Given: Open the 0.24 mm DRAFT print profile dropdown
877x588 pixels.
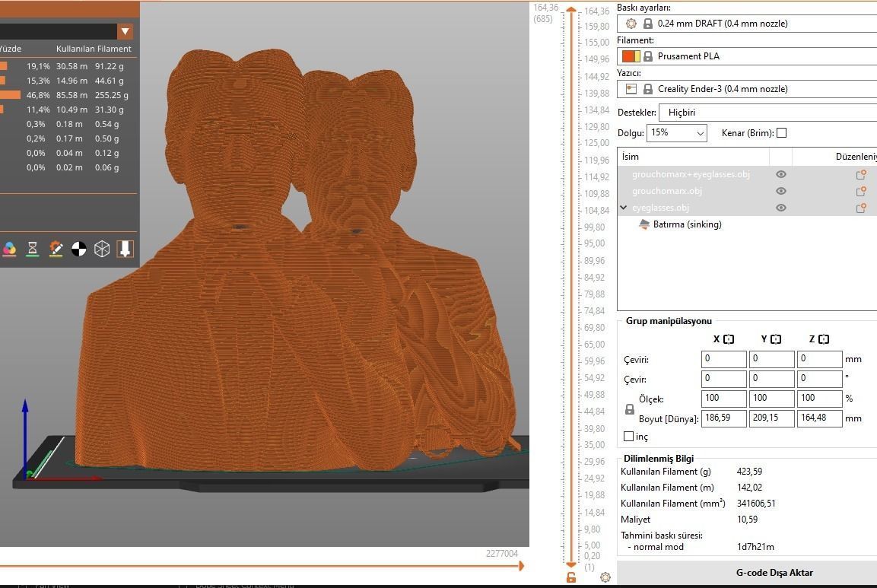Looking at the screenshot, I should pyautogui.click(x=747, y=24).
